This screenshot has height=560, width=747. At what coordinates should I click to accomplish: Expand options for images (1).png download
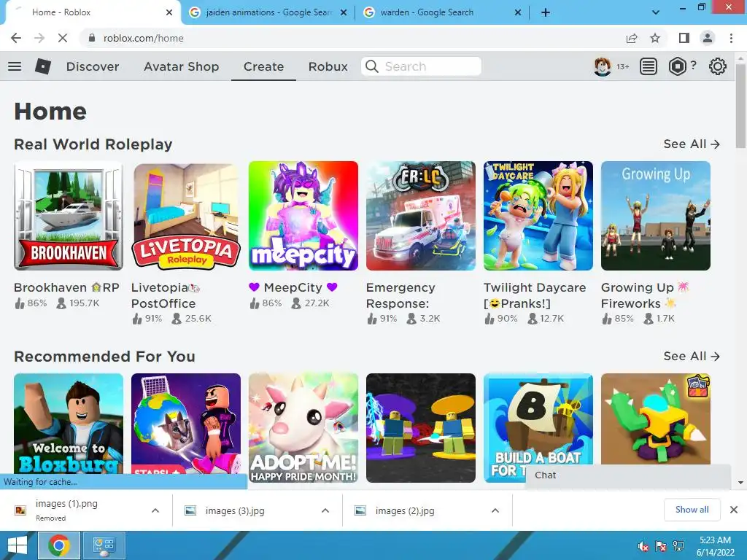155,510
